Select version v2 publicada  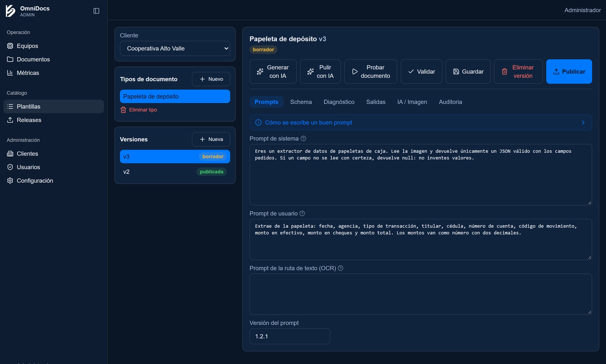175,172
